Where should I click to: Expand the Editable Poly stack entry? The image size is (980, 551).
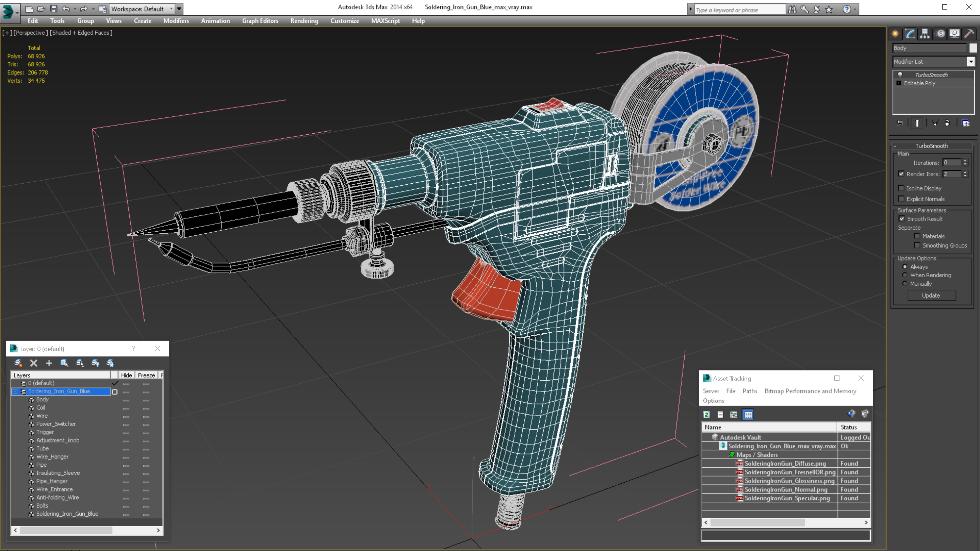click(x=899, y=83)
